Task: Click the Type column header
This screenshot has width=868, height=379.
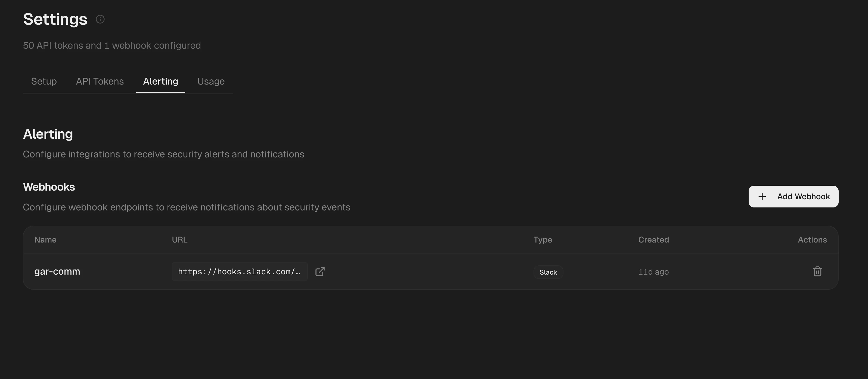Action: point(542,240)
